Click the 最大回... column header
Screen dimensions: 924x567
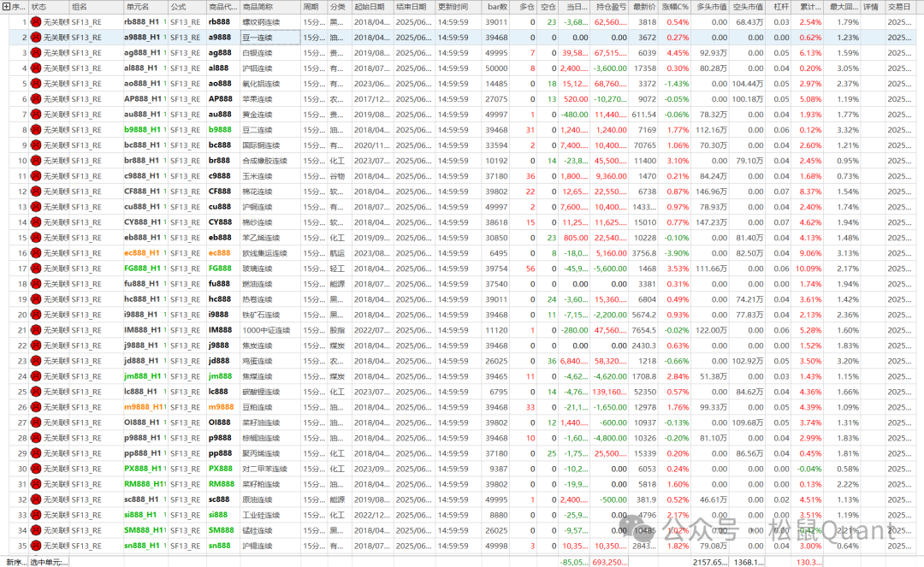tap(846, 6)
